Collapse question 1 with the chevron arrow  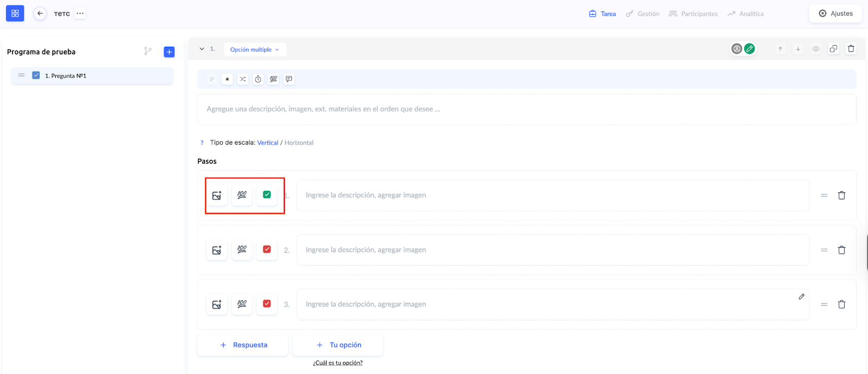tap(202, 49)
